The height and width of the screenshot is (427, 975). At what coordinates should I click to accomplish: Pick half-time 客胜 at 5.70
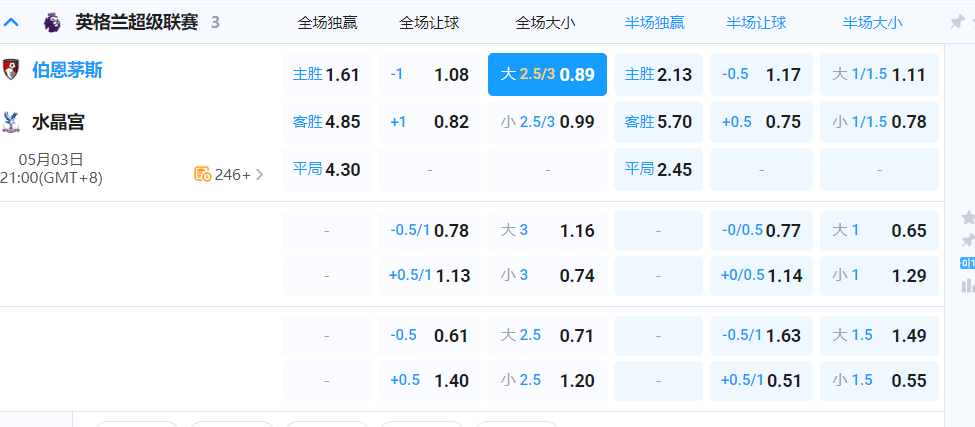click(658, 122)
